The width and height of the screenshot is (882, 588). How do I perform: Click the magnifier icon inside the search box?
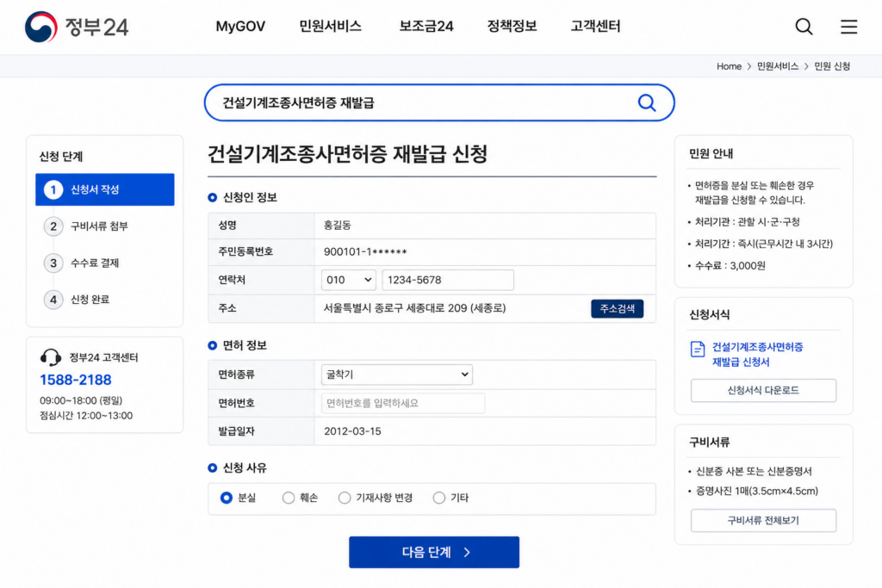[647, 102]
